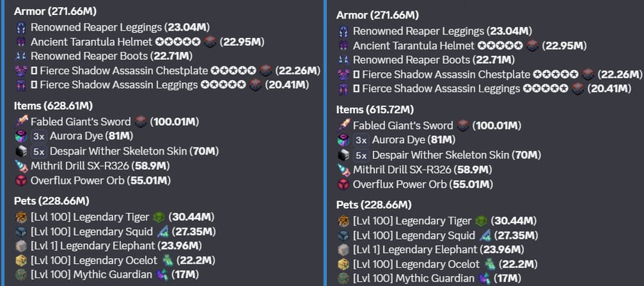
Task: Click the Items (628.61M) heading
Action: pyautogui.click(x=53, y=106)
